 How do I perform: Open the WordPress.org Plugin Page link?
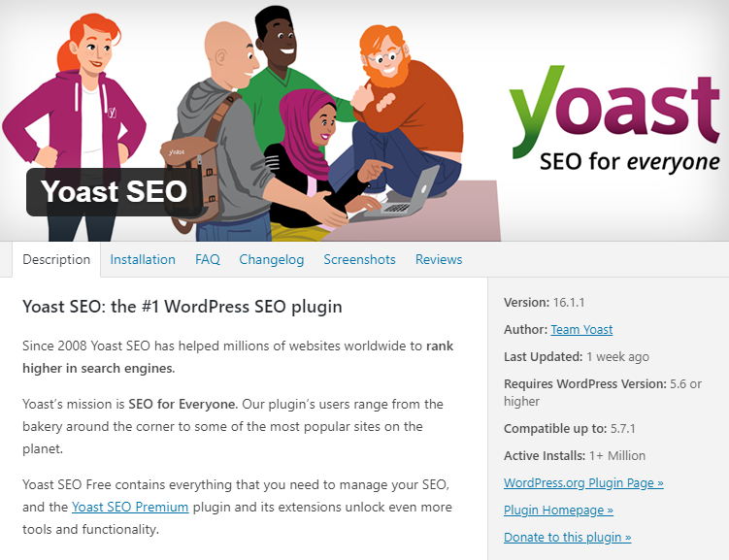click(x=583, y=482)
